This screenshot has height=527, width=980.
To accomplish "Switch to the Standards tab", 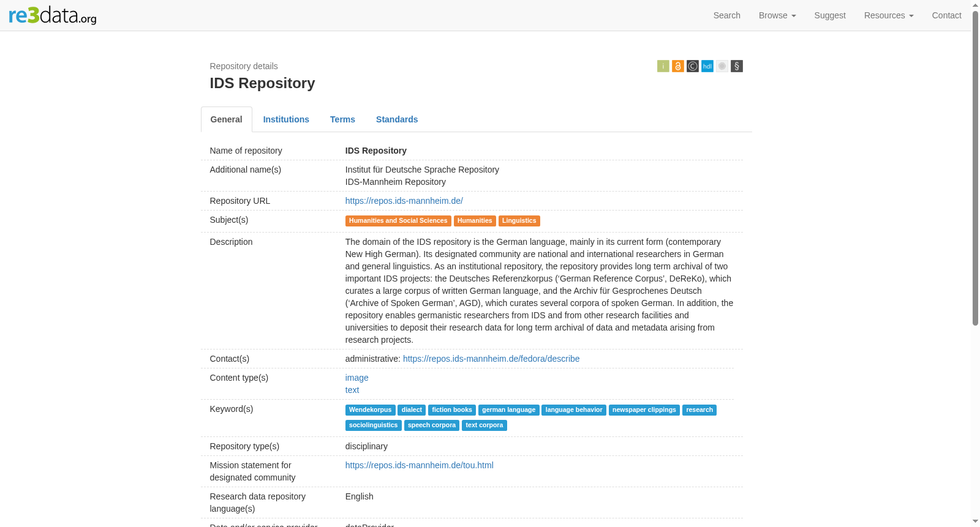I will point(397,119).
